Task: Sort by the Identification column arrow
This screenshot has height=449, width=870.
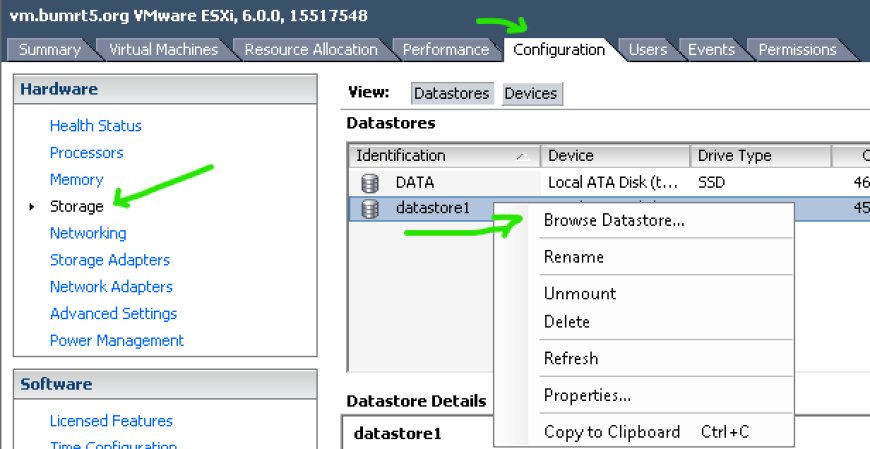Action: 522,157
